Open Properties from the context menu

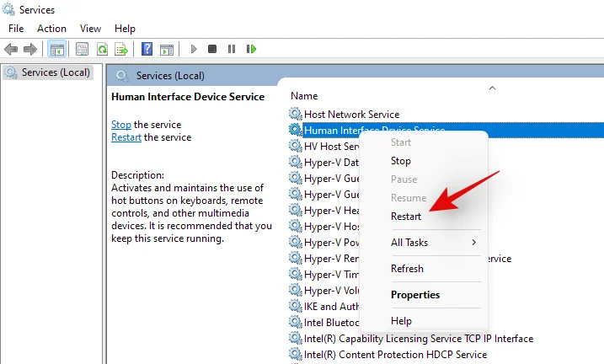click(x=415, y=295)
